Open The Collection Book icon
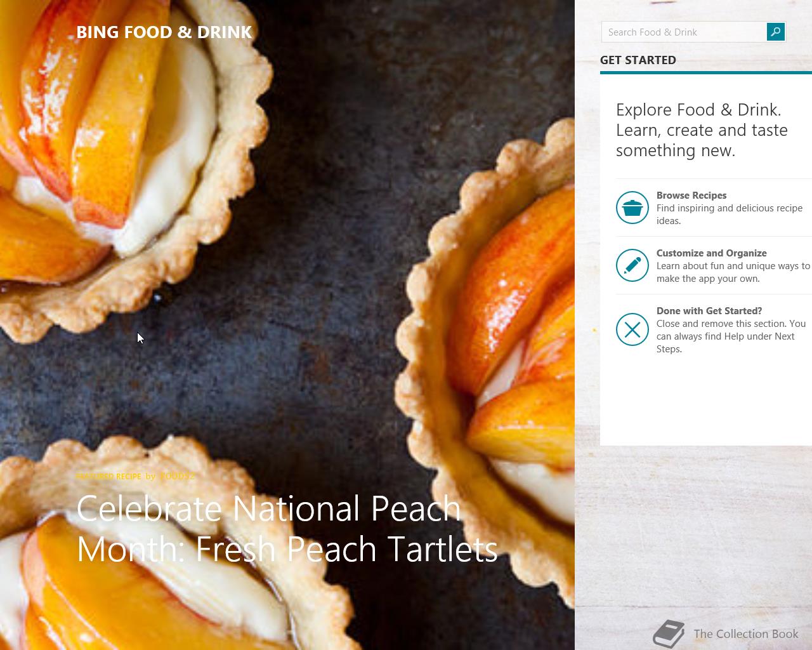 669,633
